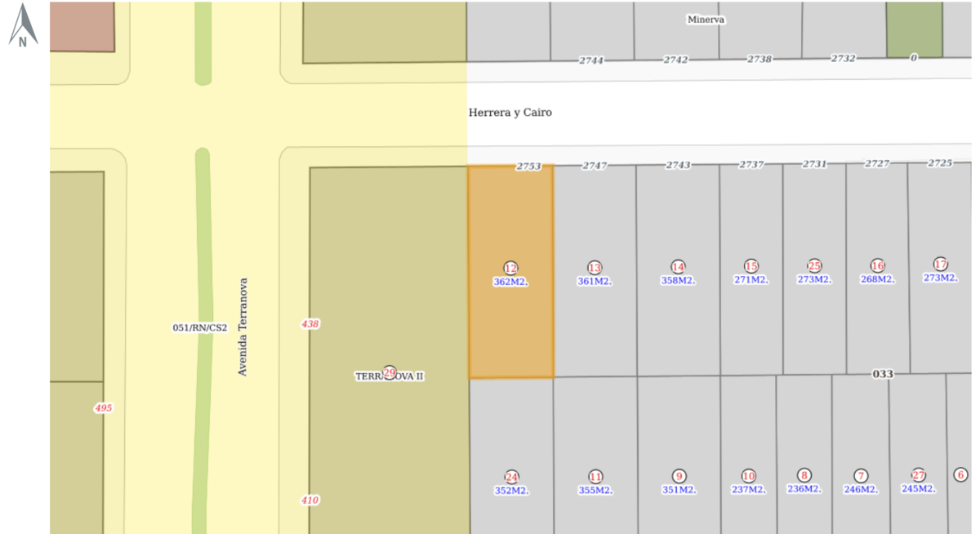
Task: Click the north arrow compass icon
Action: point(23,26)
